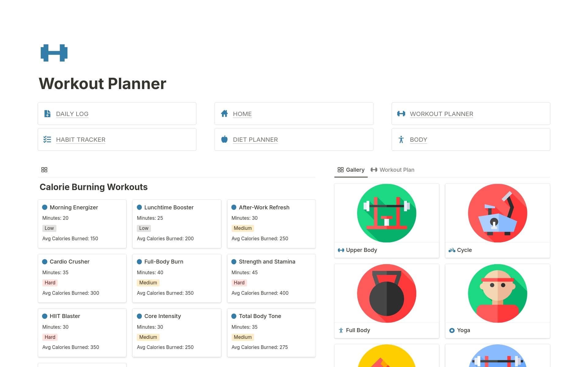Click the Hard tag on Strength and Stamina
The width and height of the screenshot is (588, 367).
[239, 283]
